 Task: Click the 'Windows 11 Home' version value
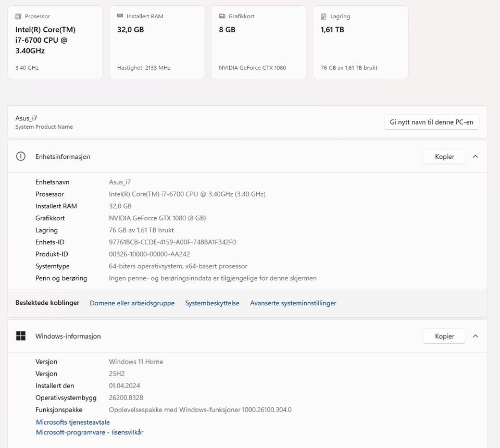click(136, 362)
